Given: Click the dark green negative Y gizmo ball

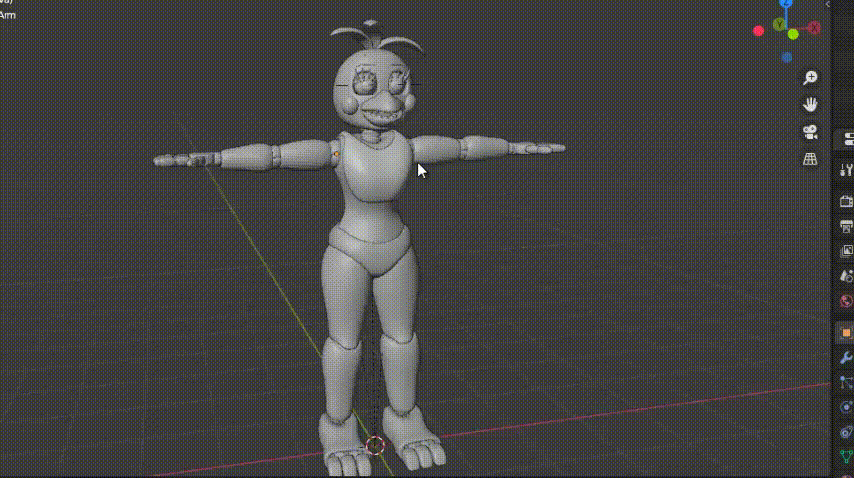Looking at the screenshot, I should (x=779, y=24).
